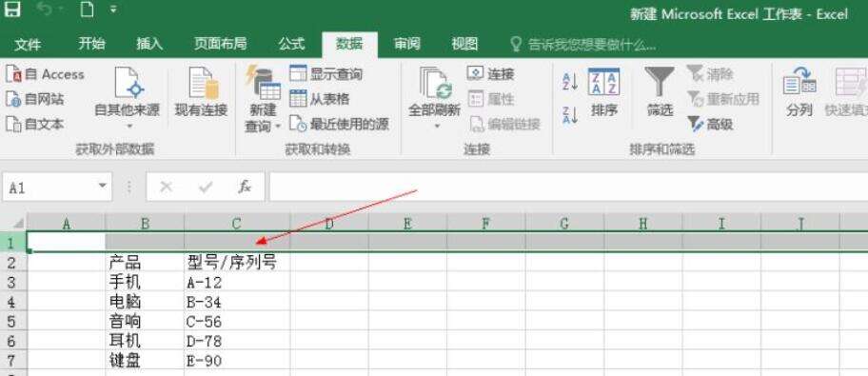Sort ascending with the A-Z icon
The image size is (868, 376).
pos(570,82)
